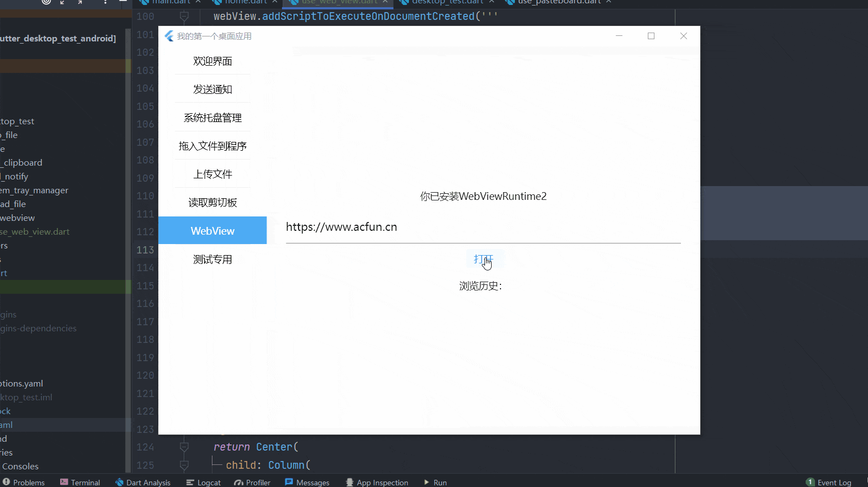Select the highlighted WebView sidebar item
Image resolution: width=868 pixels, height=487 pixels.
point(212,230)
